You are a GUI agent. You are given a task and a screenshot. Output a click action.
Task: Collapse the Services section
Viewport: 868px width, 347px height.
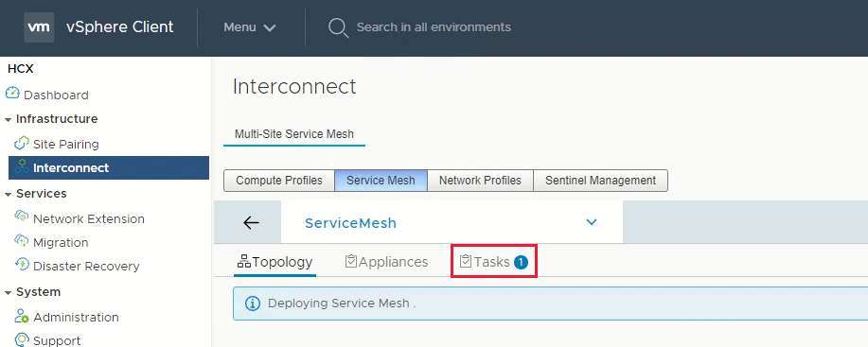point(8,194)
